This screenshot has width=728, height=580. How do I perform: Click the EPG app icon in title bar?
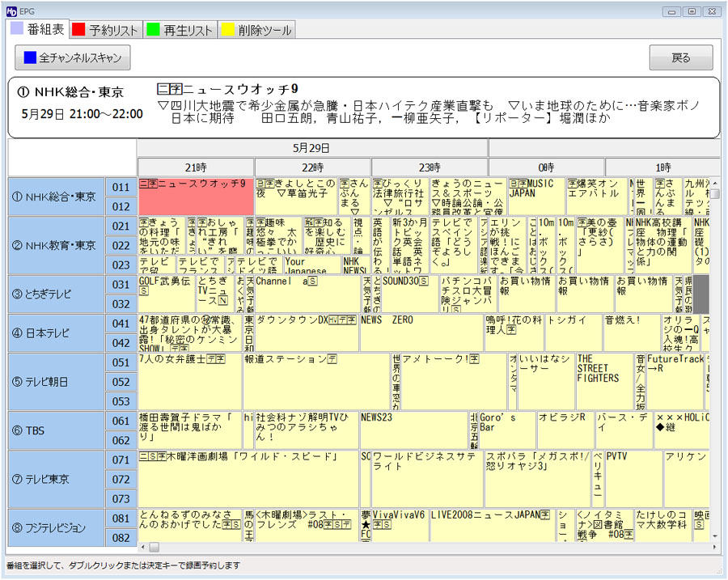11,11
